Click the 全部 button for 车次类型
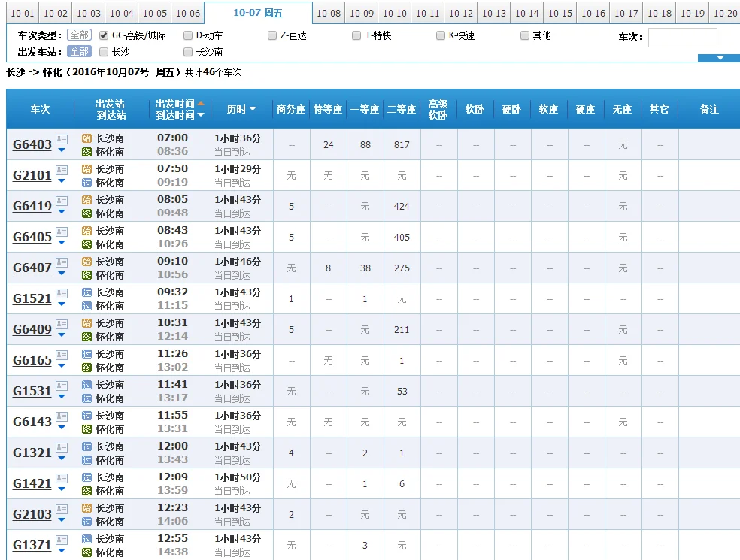Viewport: 740px width, 560px height. pyautogui.click(x=78, y=35)
